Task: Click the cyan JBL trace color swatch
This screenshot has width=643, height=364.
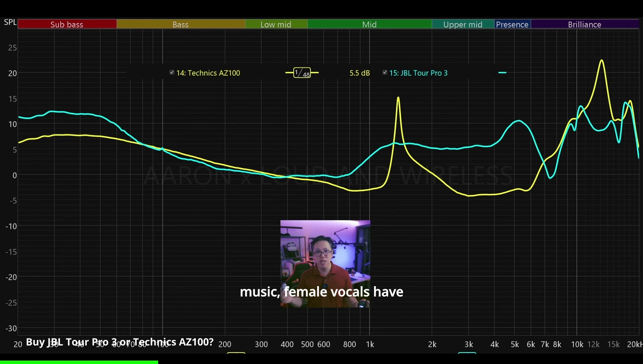Action: [x=502, y=73]
